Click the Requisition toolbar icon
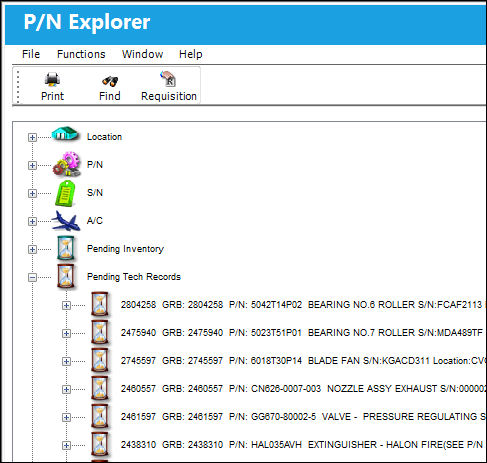487x463 pixels. pyautogui.click(x=168, y=79)
